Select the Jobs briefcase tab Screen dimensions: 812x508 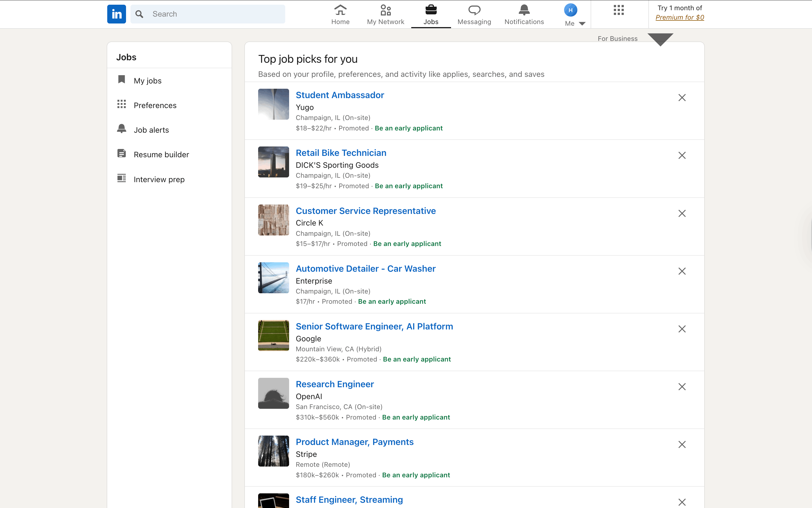pyautogui.click(x=431, y=10)
